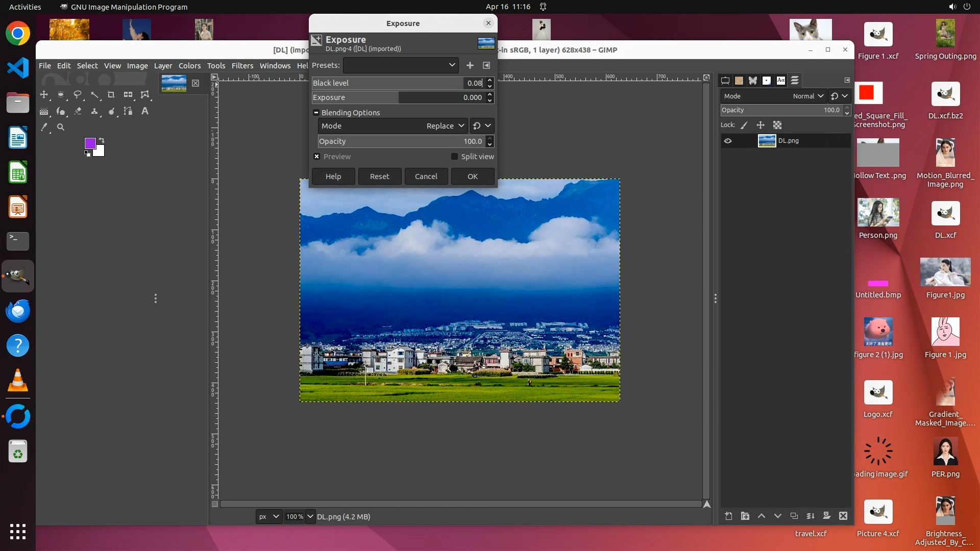980x551 pixels.
Task: Open the Filters menu
Action: [242, 66]
